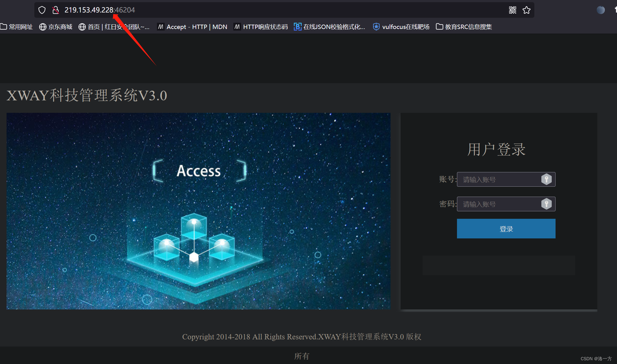The height and width of the screenshot is (364, 617).
Task: Click the shield tracking protection icon
Action: pyautogui.click(x=42, y=10)
